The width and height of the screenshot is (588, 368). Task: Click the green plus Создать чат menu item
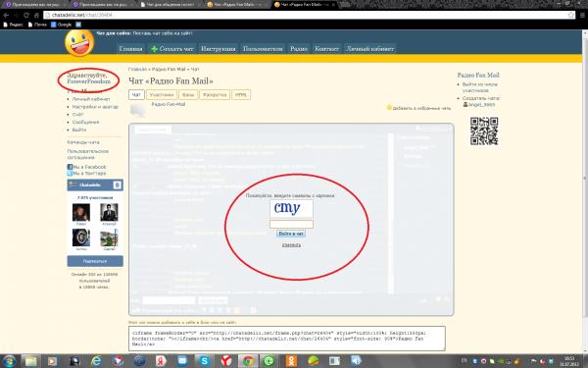pyautogui.click(x=172, y=49)
